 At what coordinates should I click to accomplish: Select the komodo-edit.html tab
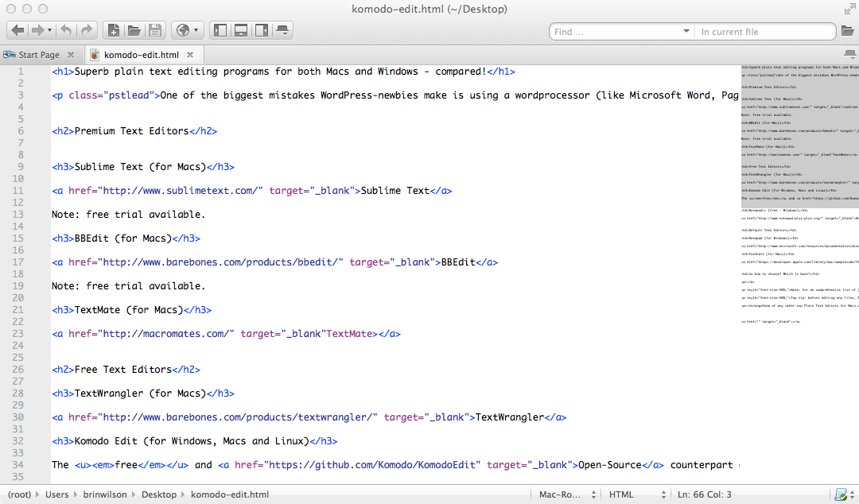point(142,55)
